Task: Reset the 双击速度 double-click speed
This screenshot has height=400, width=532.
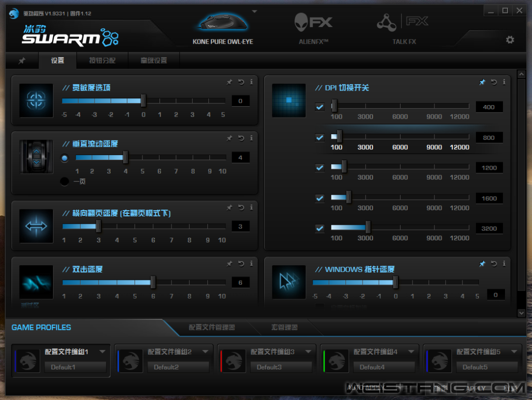Action: [241, 264]
